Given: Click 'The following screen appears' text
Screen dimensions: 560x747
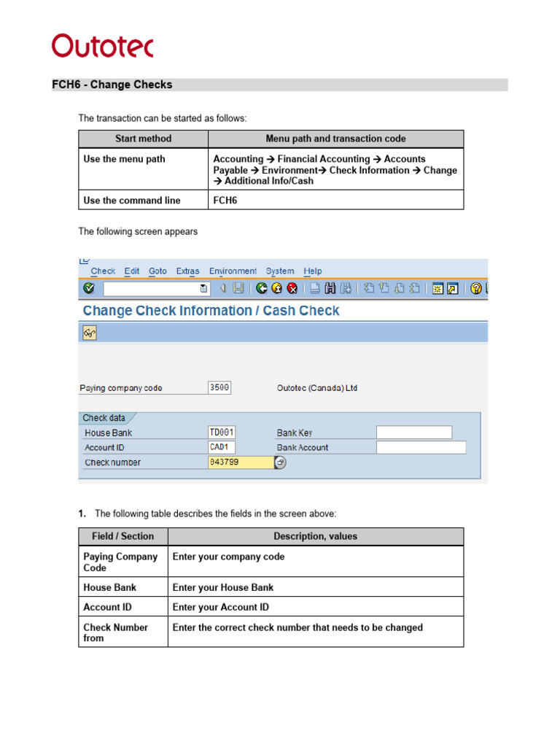Looking at the screenshot, I should (138, 231).
